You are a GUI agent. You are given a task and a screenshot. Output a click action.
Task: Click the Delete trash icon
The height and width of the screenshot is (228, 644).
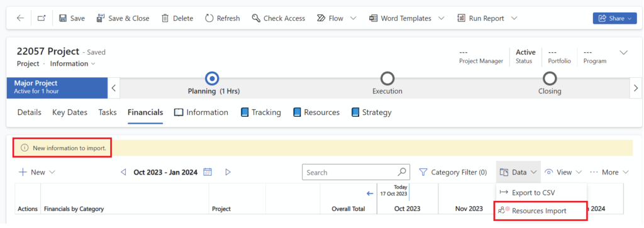coord(165,18)
